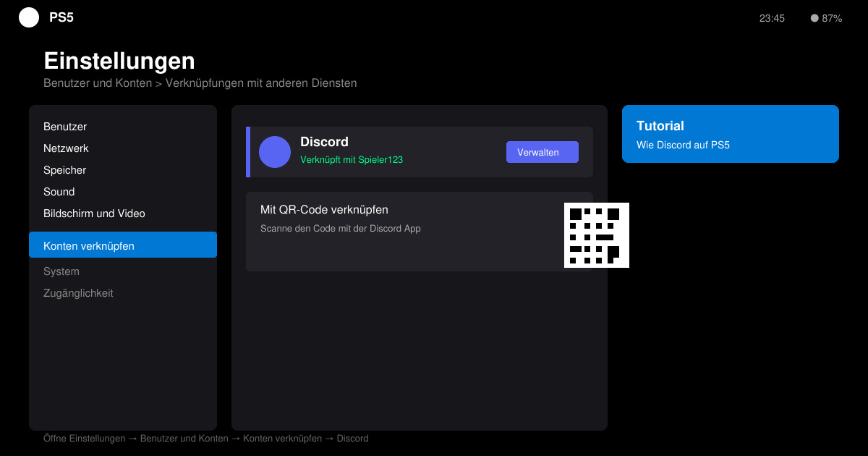
Task: Click the Discord account card title
Action: (324, 142)
